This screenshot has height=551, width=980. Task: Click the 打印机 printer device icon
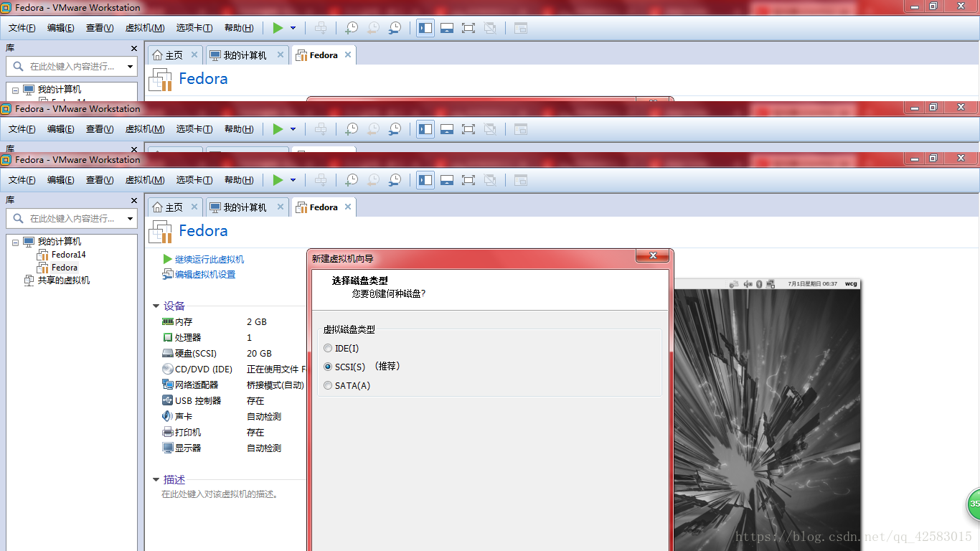click(x=168, y=433)
